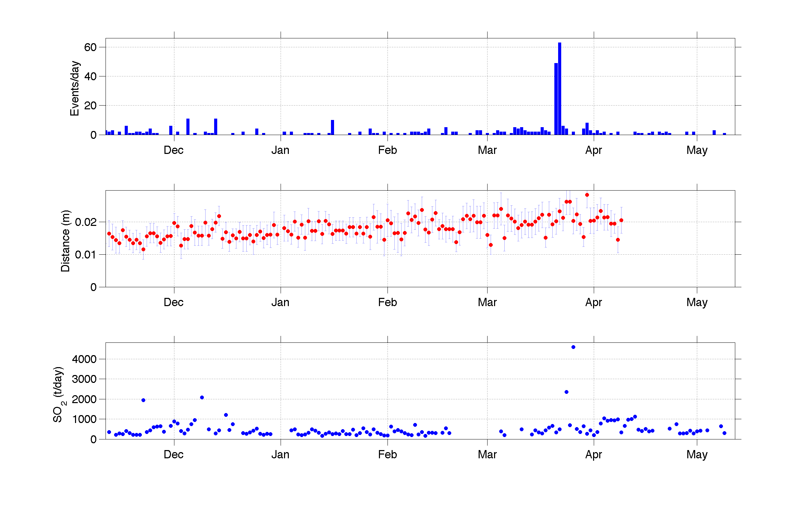Click the '20' tick on Events/day axis
Viewport: 812px width, 508px height.
pyautogui.click(x=90, y=106)
